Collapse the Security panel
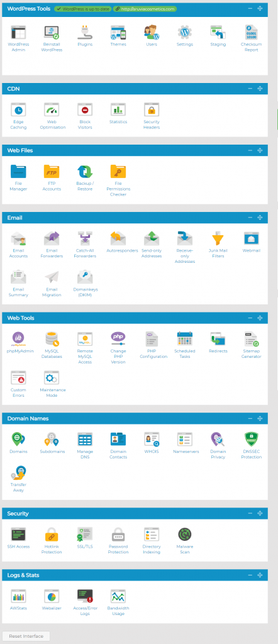This screenshot has width=278, height=644. 250,513
